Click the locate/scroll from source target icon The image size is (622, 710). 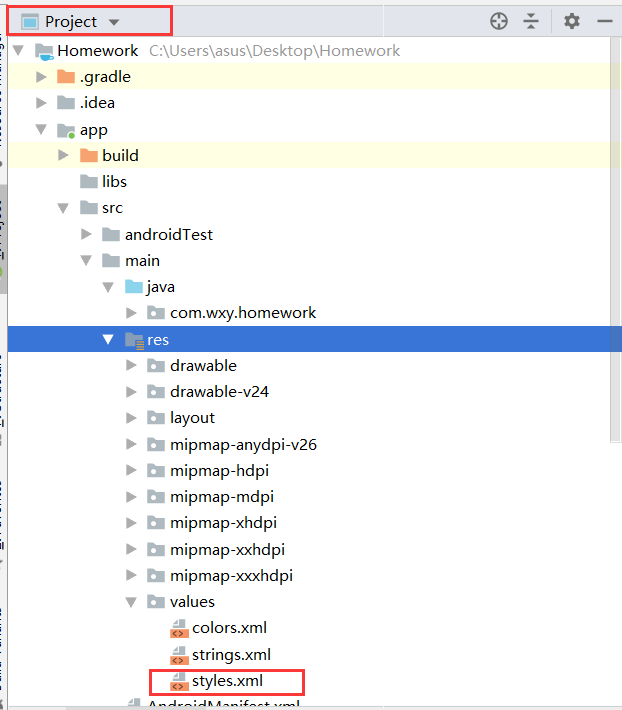pos(499,21)
